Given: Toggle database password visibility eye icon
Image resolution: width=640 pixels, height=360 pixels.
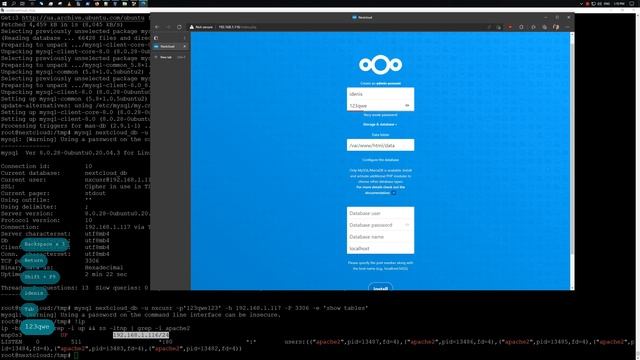Looking at the screenshot, I should [407, 225].
